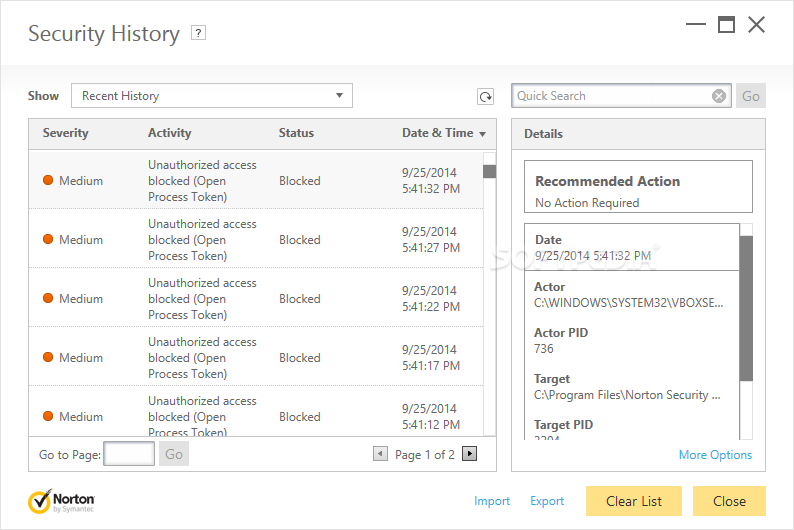Open the Security History help icon

point(199,33)
